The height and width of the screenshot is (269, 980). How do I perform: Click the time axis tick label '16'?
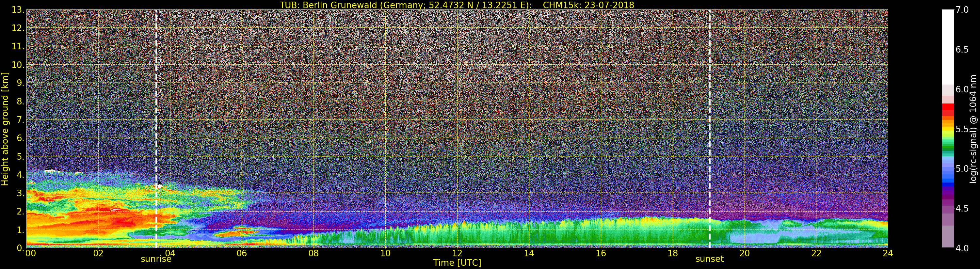(601, 253)
